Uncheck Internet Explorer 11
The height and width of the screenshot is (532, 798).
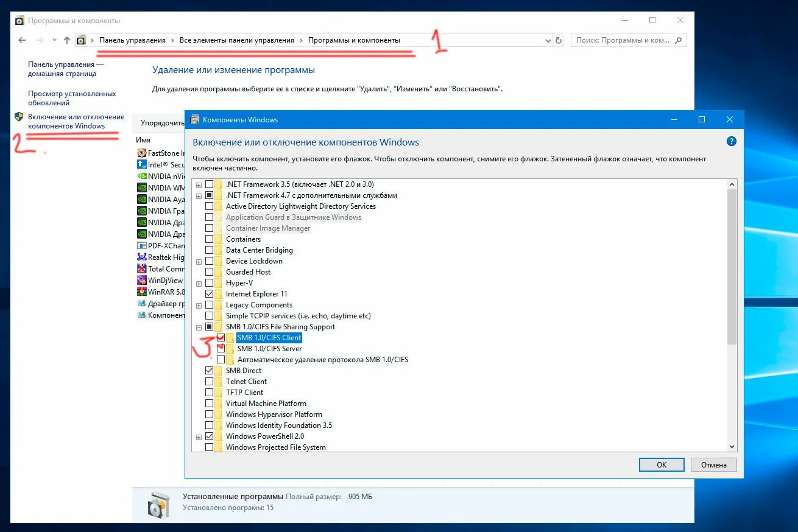(x=210, y=294)
